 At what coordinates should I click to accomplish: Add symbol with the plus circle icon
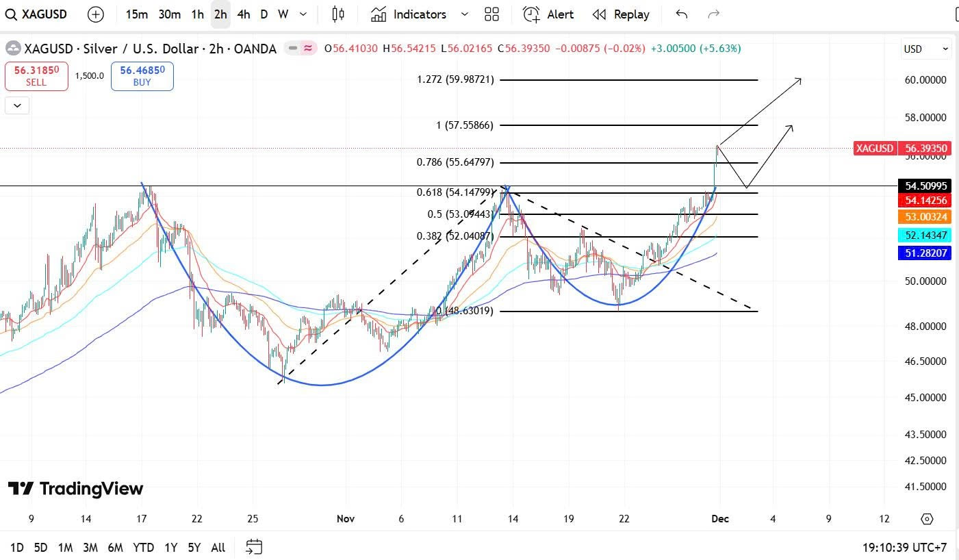point(96,14)
